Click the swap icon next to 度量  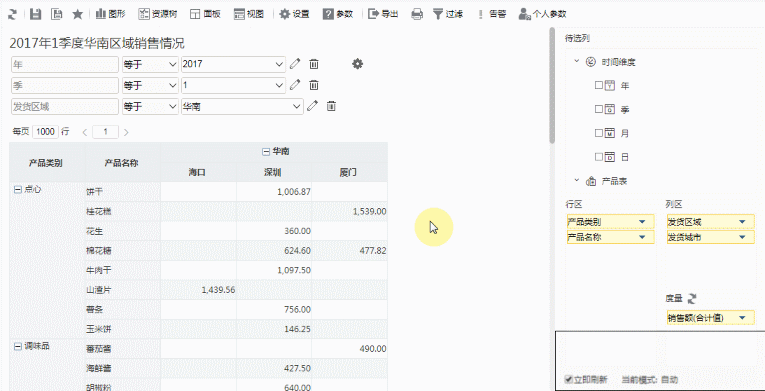[693, 298]
